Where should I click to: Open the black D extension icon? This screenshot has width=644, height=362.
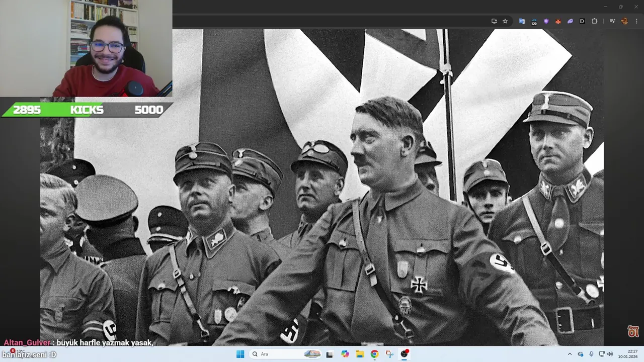point(582,21)
